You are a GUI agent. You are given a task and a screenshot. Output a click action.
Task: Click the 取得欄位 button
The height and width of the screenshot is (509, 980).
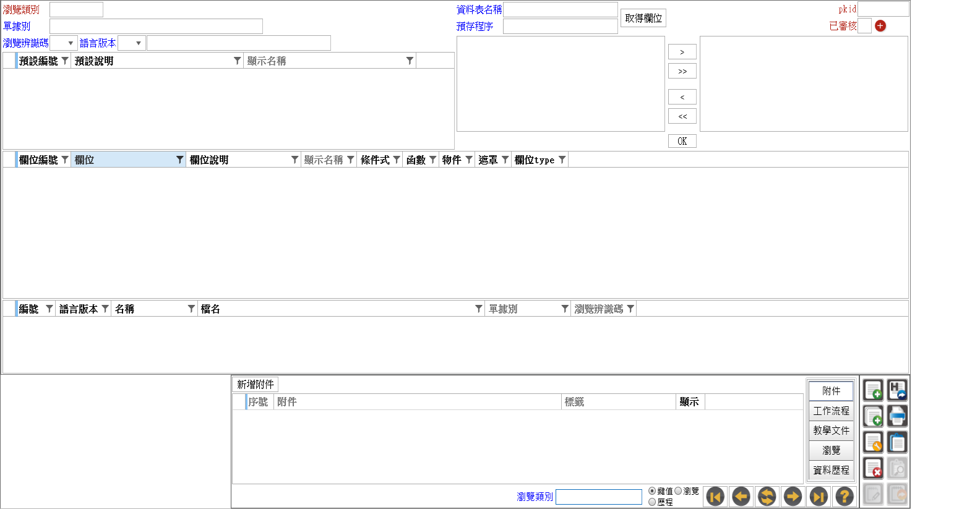point(643,18)
